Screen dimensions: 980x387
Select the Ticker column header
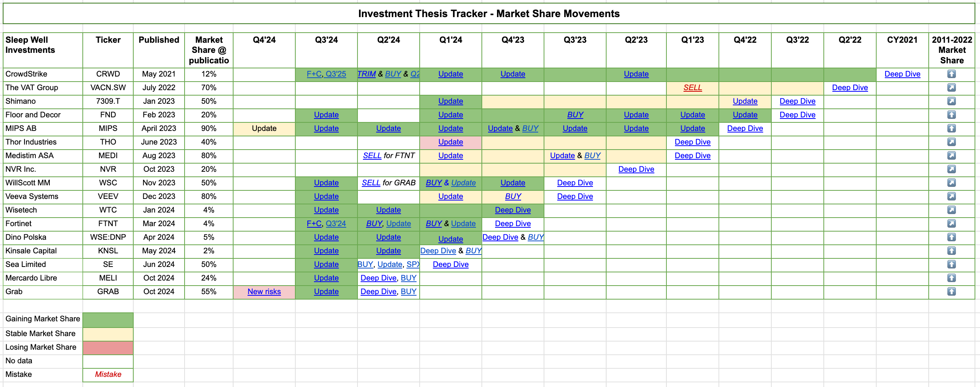(x=108, y=50)
